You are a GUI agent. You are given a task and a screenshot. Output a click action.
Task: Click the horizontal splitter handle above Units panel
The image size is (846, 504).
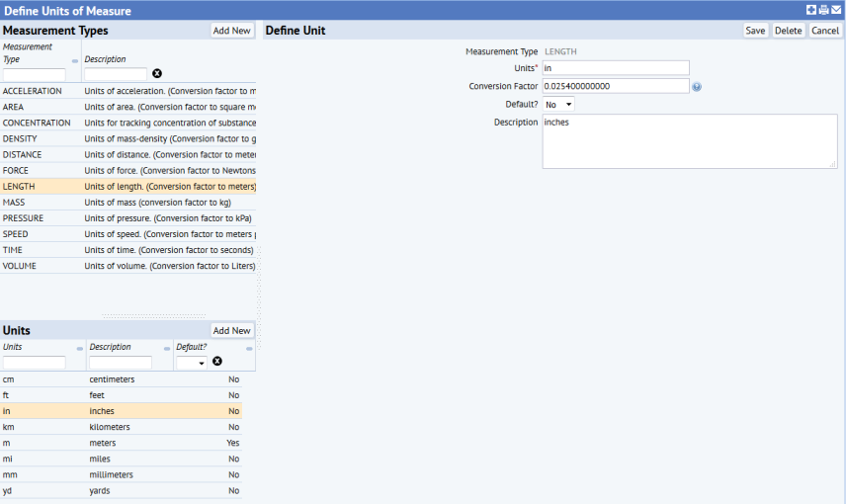[154, 315]
